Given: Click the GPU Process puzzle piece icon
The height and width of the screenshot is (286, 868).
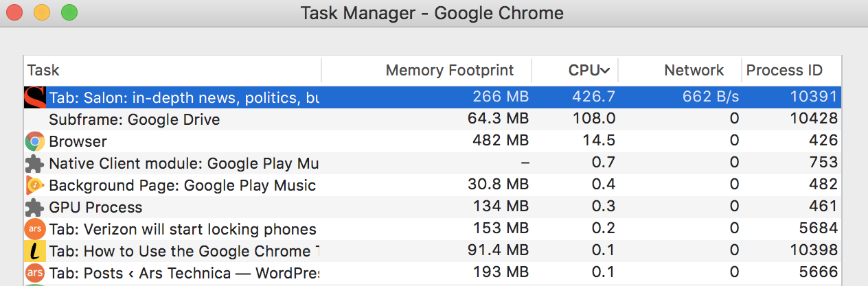Looking at the screenshot, I should [x=34, y=207].
